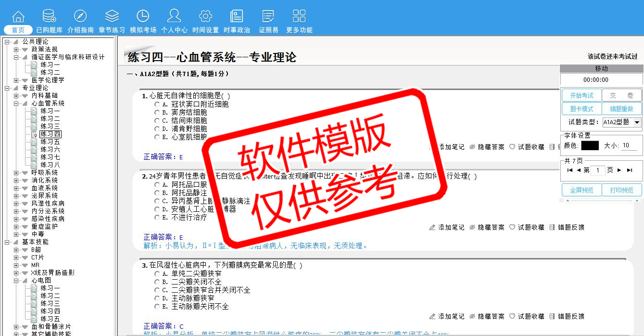The height and width of the screenshot is (336, 644).
Task: Open the 已购题库 database icon
Action: [49, 16]
